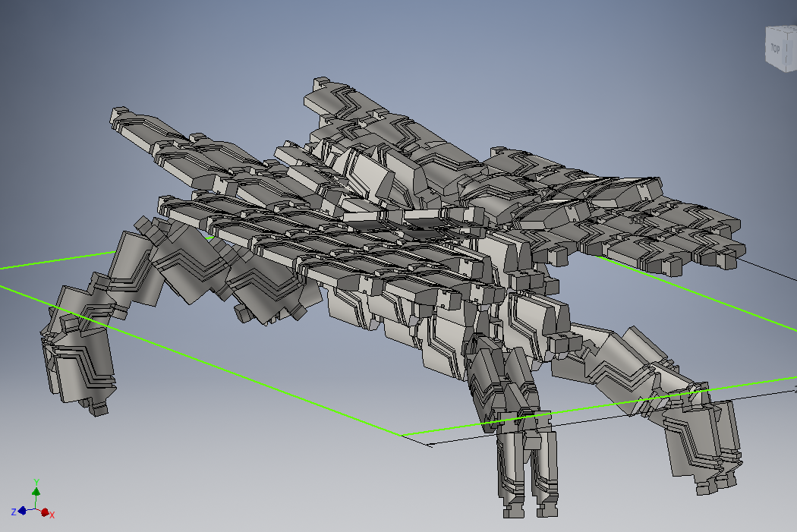
Task: Click the red X axis arrow of the triad
Action: (45, 512)
